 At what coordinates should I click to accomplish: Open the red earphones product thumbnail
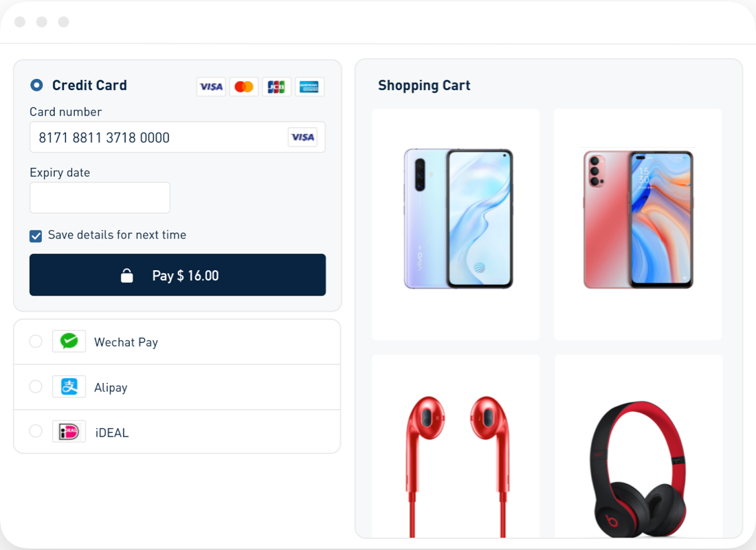coord(456,446)
